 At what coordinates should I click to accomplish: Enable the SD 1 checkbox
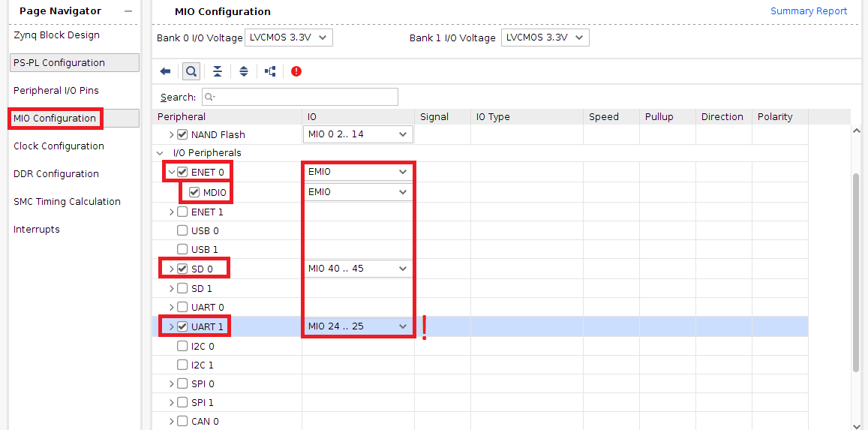pos(182,288)
